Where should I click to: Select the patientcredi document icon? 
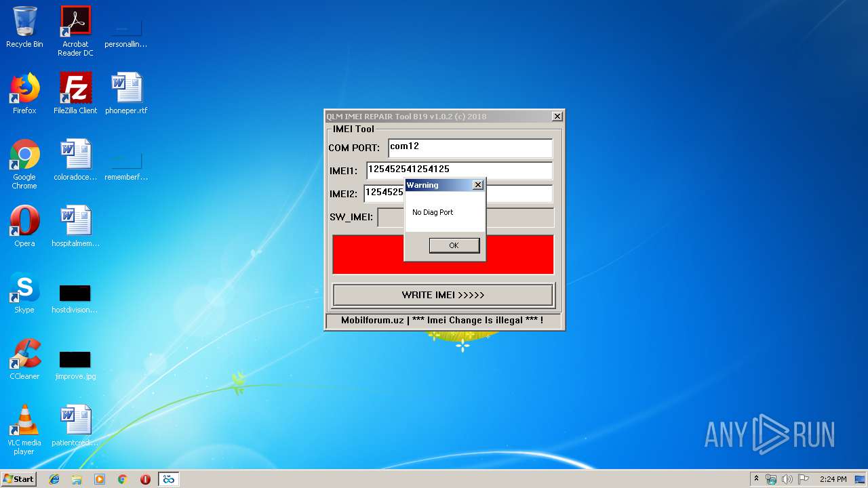tap(75, 426)
